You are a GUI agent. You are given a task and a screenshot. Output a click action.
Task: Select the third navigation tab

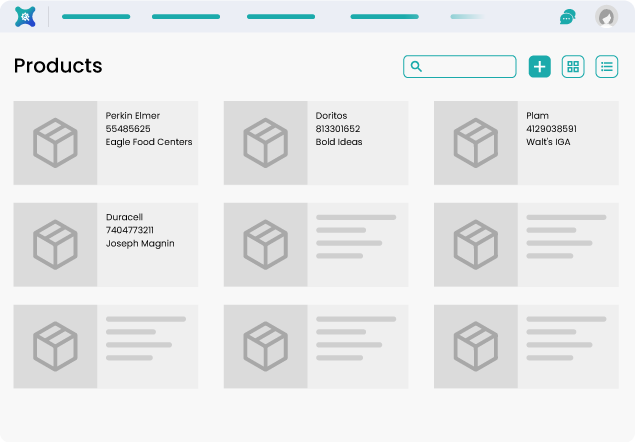coord(281,17)
